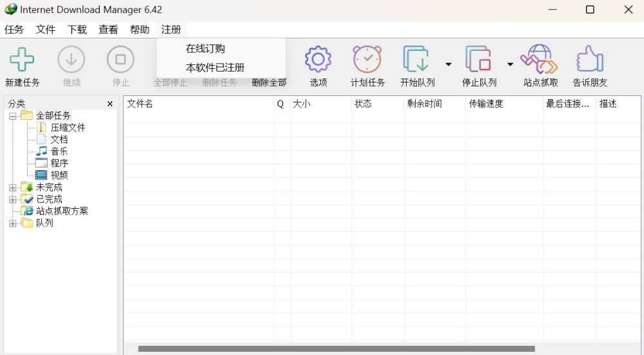Sort by 最后连接 column header

(x=570, y=104)
